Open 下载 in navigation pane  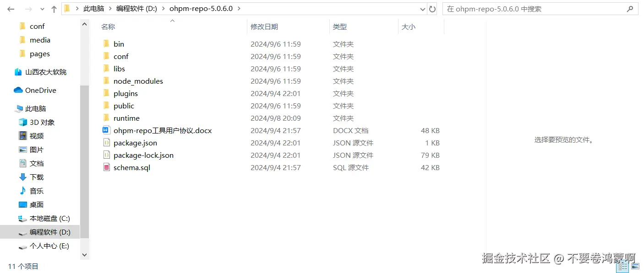pyautogui.click(x=37, y=177)
